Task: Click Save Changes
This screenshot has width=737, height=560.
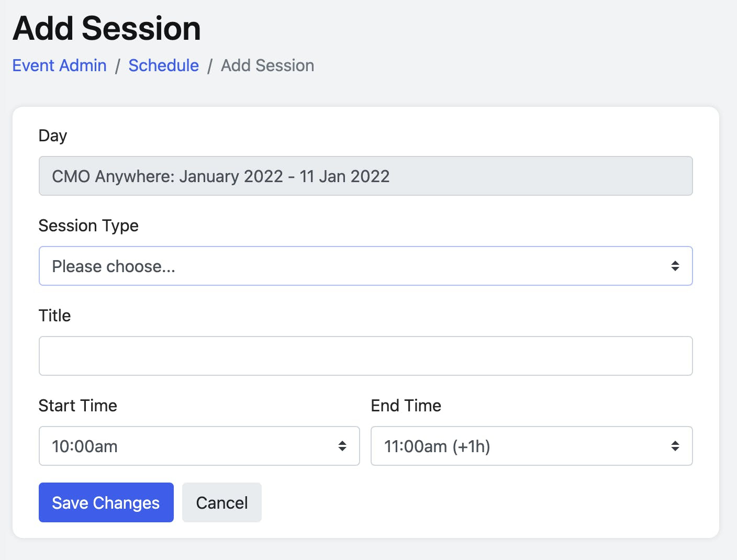Action: click(x=105, y=502)
